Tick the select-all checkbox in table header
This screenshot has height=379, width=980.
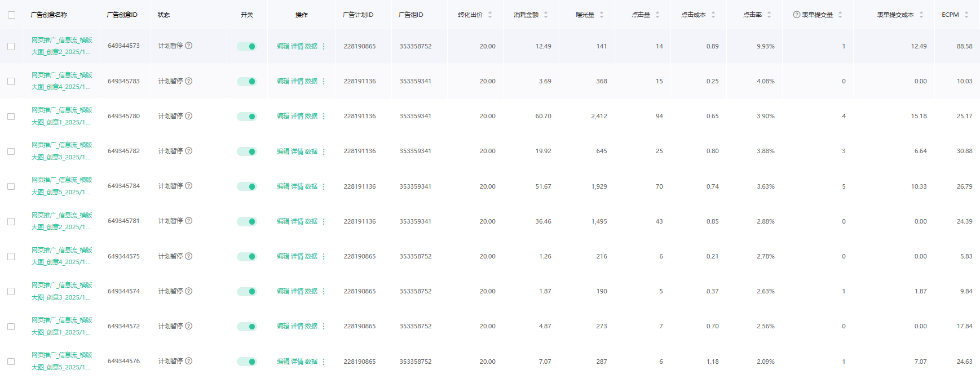pos(11,15)
